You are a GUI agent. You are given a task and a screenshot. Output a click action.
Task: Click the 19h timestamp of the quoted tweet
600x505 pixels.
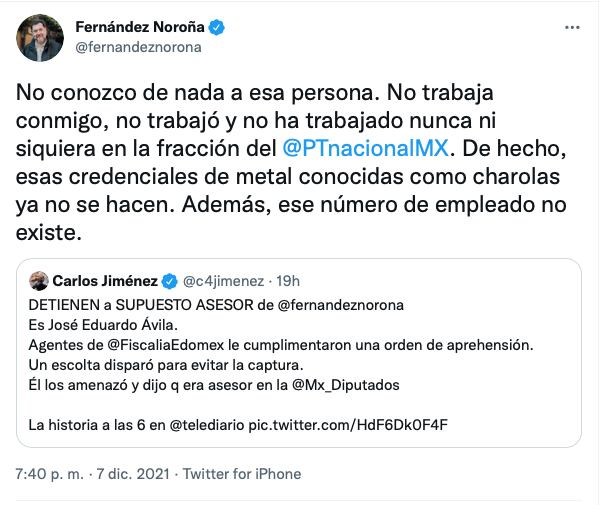287,281
